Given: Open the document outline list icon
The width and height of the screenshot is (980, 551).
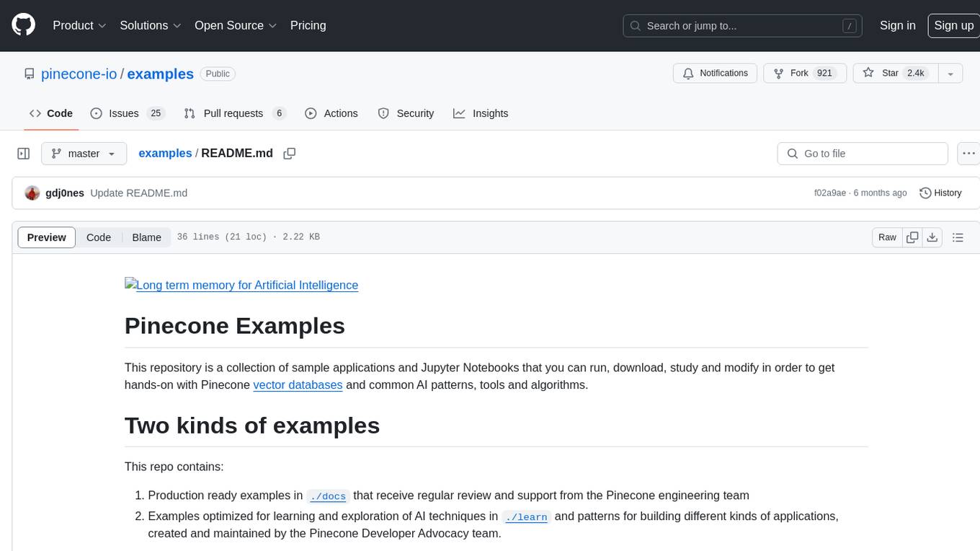Looking at the screenshot, I should pos(958,237).
